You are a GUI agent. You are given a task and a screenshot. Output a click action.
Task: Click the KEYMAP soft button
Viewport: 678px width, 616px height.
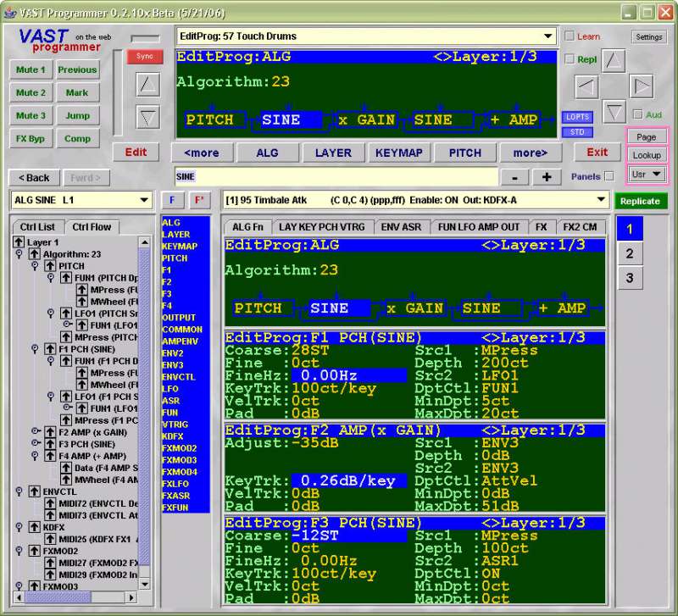tap(398, 153)
